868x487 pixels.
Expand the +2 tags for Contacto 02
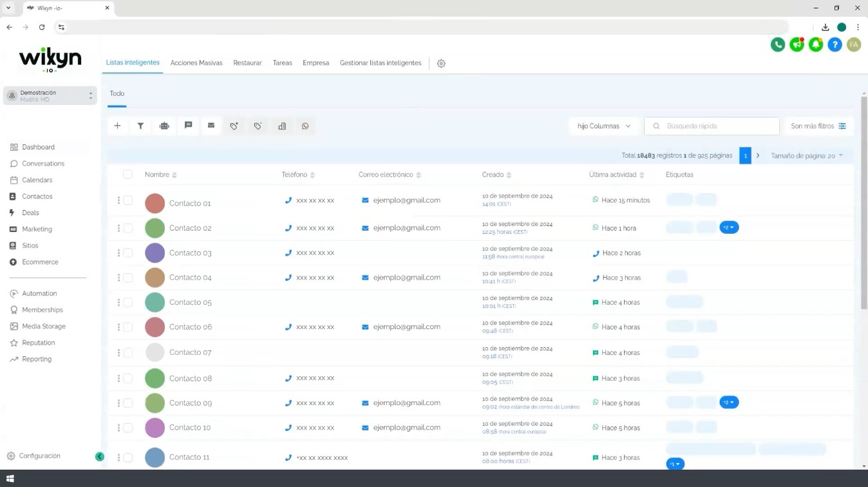click(x=729, y=227)
